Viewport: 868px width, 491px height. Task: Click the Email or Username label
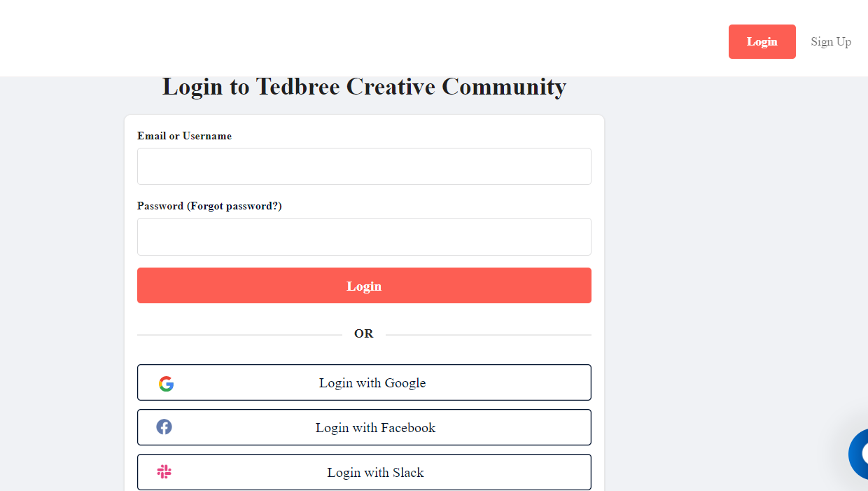[x=184, y=136]
